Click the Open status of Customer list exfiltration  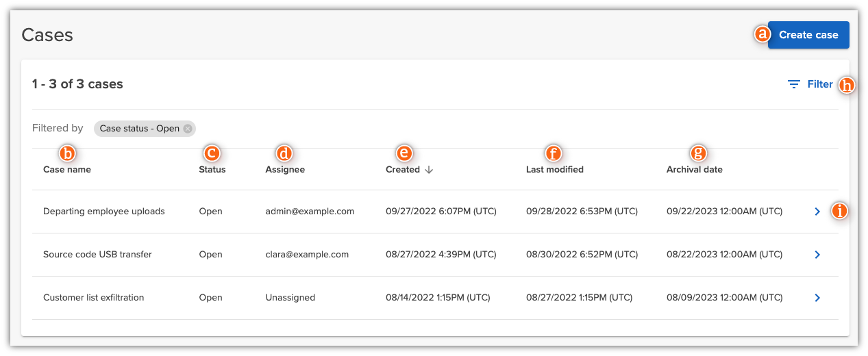point(210,298)
